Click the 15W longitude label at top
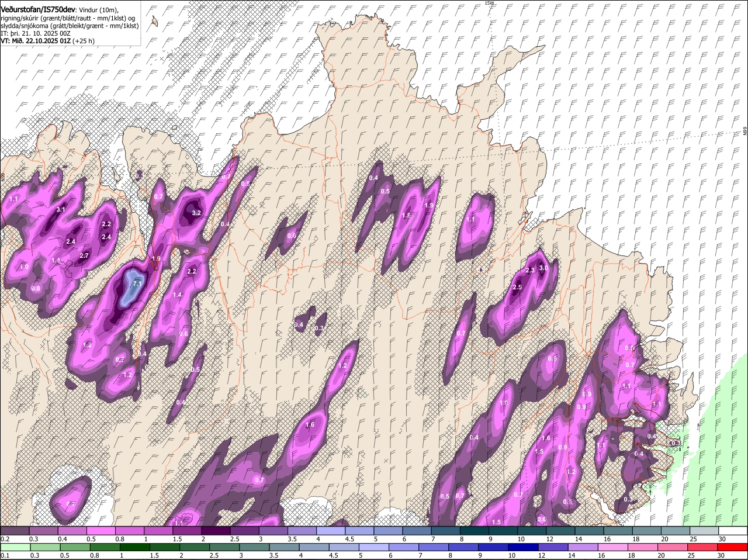748x560 pixels. click(x=489, y=4)
